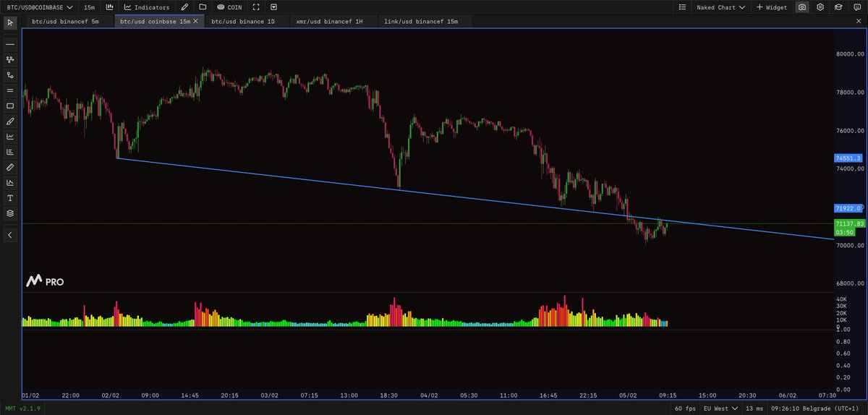868x415 pixels.
Task: Select the rectangle drawing tool
Action: [10, 106]
